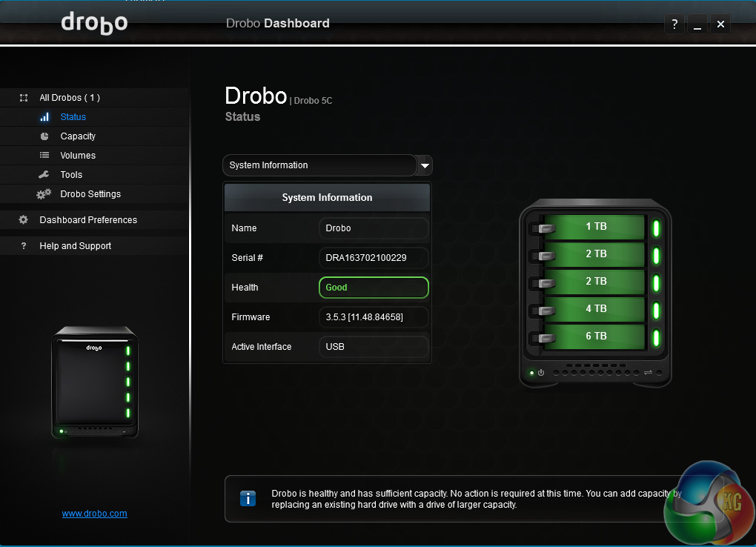The image size is (756, 547).
Task: Open Drobo Settings
Action: pos(90,194)
